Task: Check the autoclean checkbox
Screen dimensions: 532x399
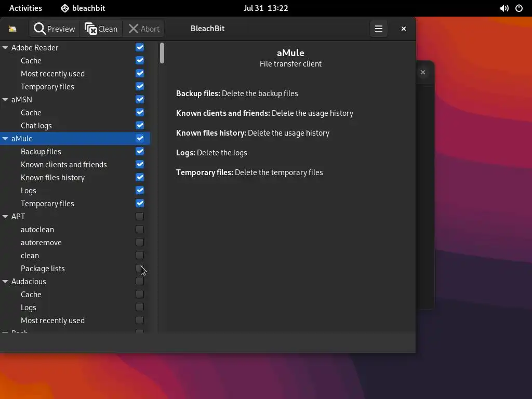Action: pos(140,229)
